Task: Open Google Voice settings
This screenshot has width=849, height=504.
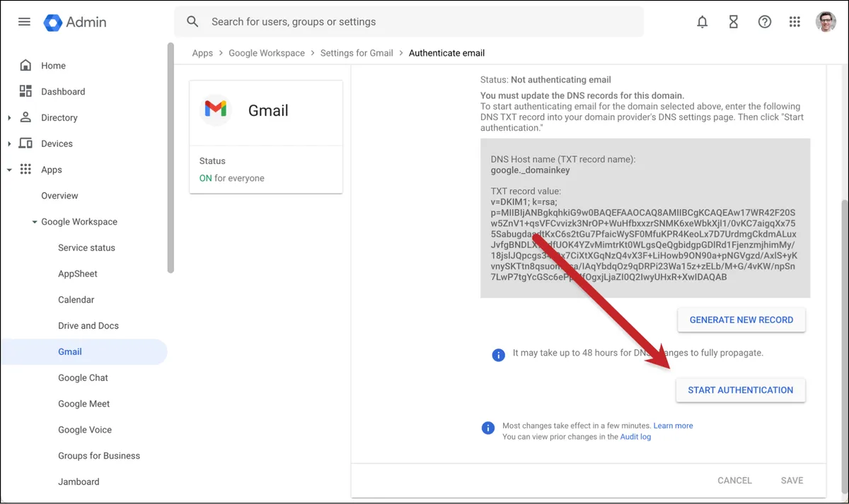Action: (x=83, y=430)
